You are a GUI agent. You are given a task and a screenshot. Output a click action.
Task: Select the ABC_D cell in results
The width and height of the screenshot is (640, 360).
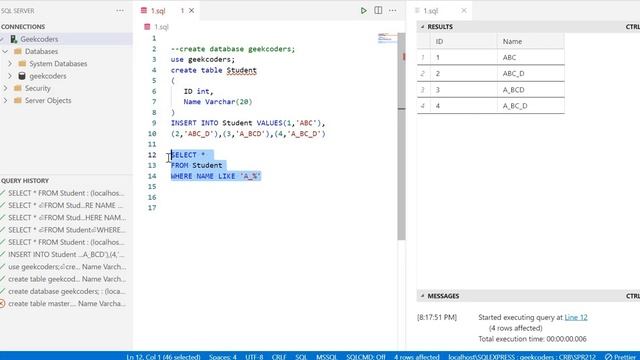pos(531,73)
